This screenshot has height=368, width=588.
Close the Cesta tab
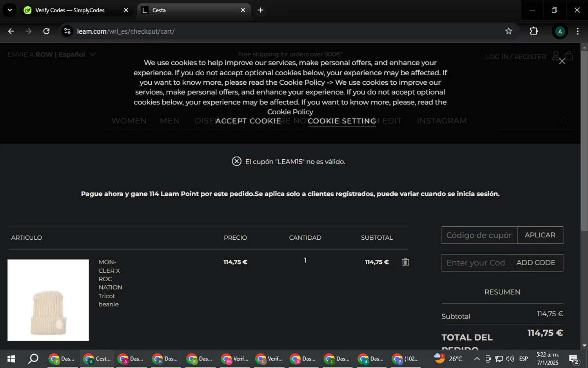coord(243,10)
